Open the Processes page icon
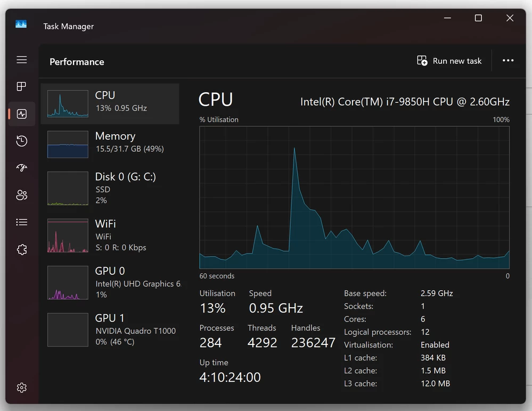The height and width of the screenshot is (411, 532). click(22, 86)
